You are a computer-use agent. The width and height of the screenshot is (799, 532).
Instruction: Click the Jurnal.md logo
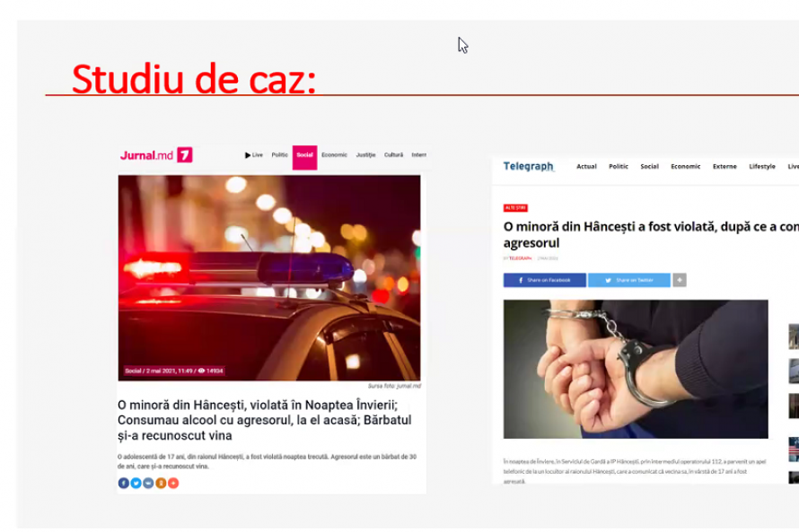(x=156, y=155)
